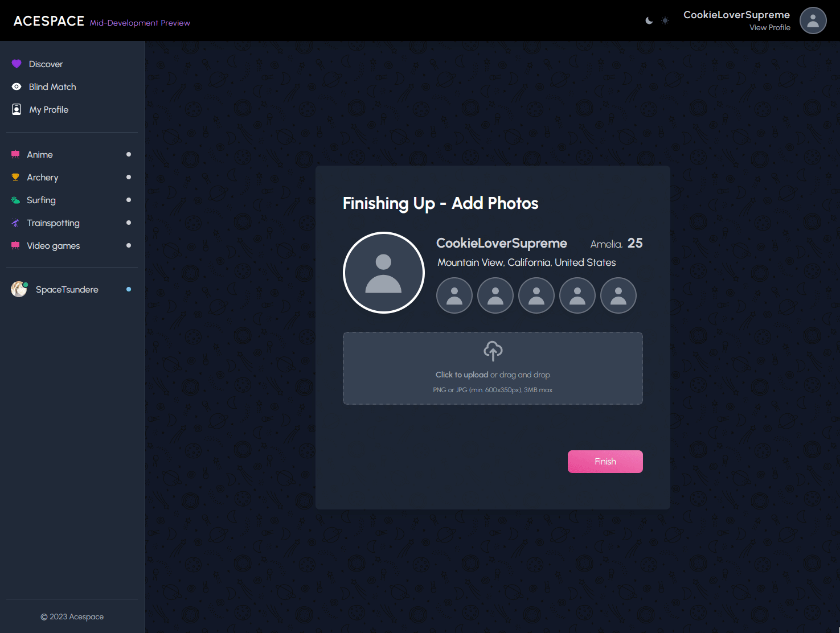Switch to dark mode via moon icon
Viewport: 840px width, 633px height.
(649, 20)
